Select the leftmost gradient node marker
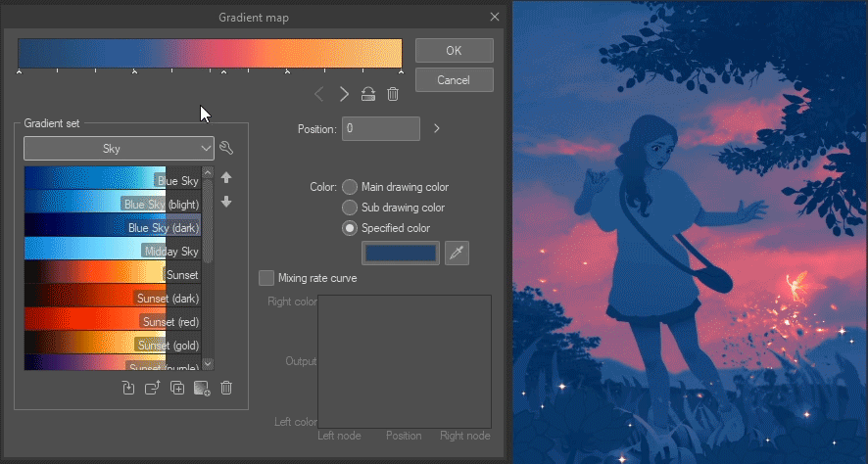Viewport: 868px width, 464px height. [19, 71]
